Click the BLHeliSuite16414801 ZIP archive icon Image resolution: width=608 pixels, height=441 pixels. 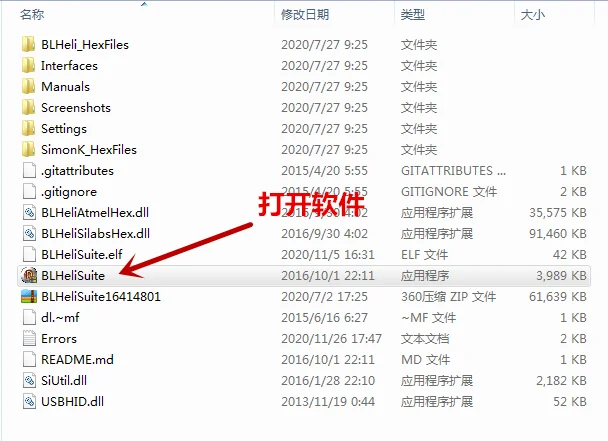(29, 297)
